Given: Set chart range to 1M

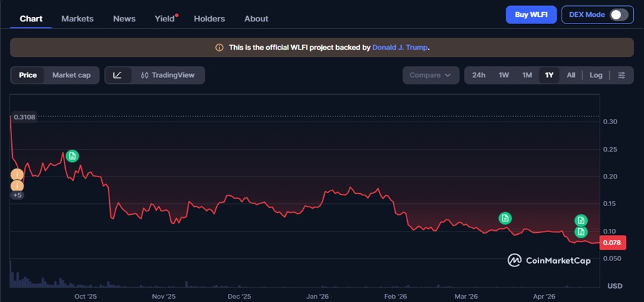Looking at the screenshot, I should pyautogui.click(x=527, y=75).
